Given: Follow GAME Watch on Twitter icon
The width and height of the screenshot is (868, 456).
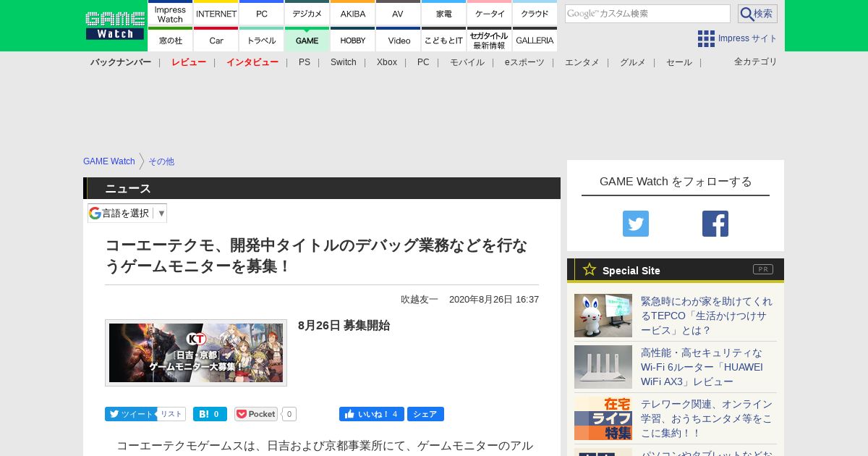Looking at the screenshot, I should point(636,224).
